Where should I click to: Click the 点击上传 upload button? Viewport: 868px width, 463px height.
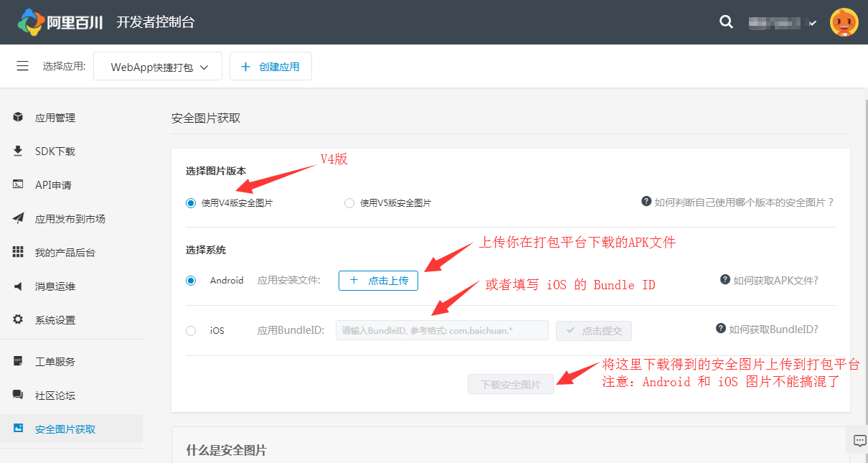pyautogui.click(x=378, y=281)
